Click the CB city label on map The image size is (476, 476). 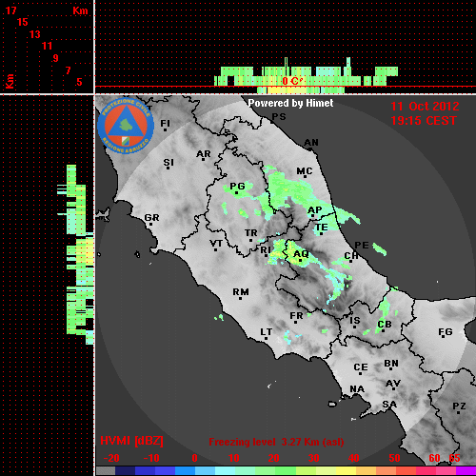(385, 325)
